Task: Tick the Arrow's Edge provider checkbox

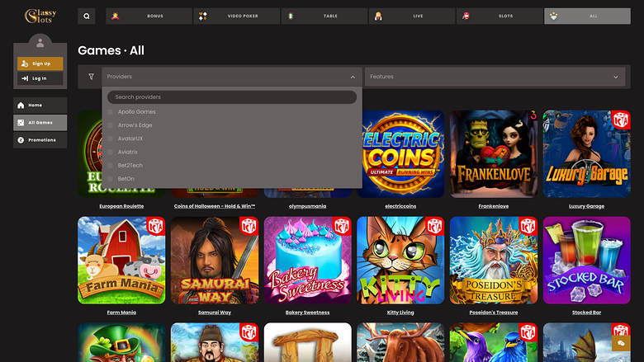Action: (x=110, y=125)
